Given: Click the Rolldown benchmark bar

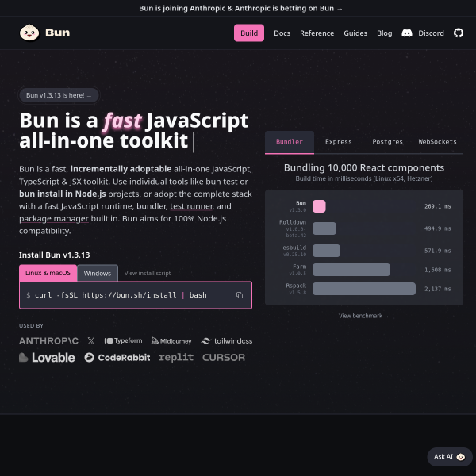Looking at the screenshot, I should (x=324, y=228).
